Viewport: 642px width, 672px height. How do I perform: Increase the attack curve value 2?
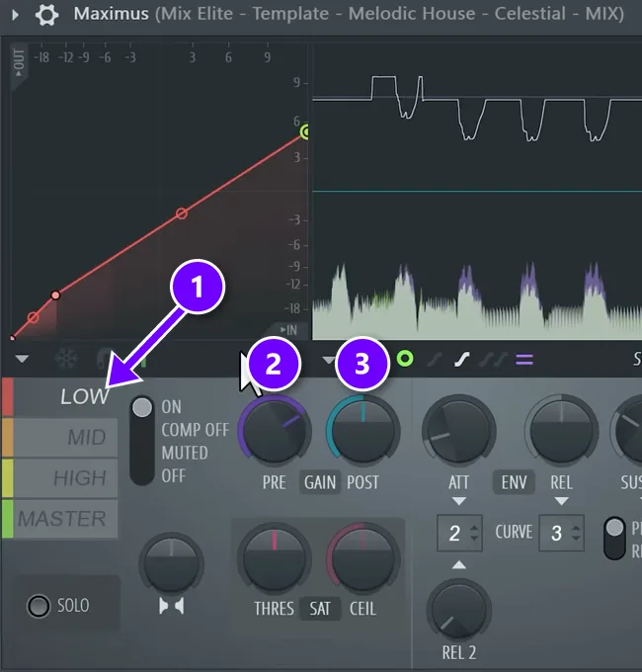[474, 528]
